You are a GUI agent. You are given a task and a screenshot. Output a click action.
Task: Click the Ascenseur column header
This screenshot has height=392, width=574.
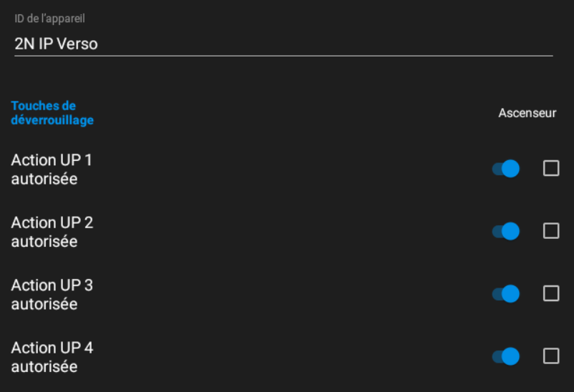coord(527,113)
